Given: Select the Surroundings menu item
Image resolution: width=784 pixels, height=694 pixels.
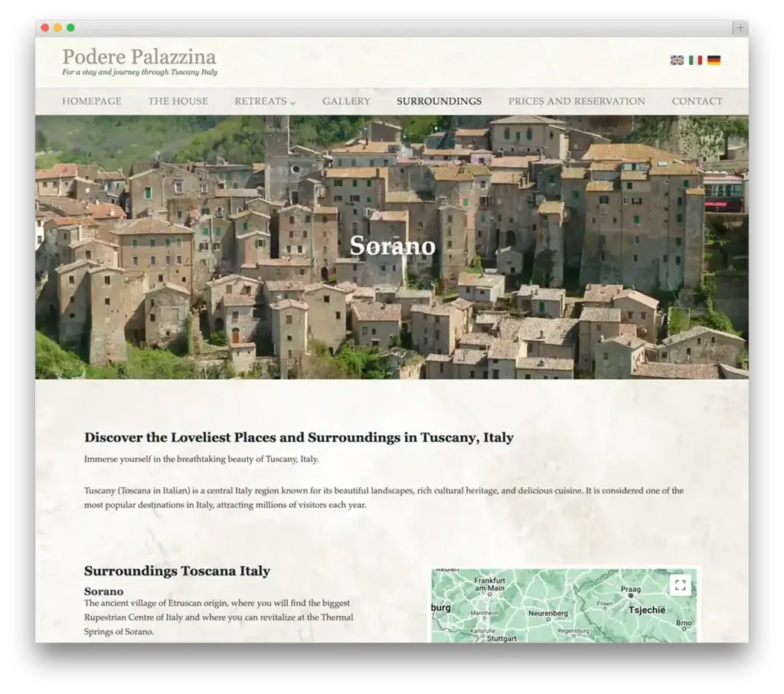Looking at the screenshot, I should 439,101.
